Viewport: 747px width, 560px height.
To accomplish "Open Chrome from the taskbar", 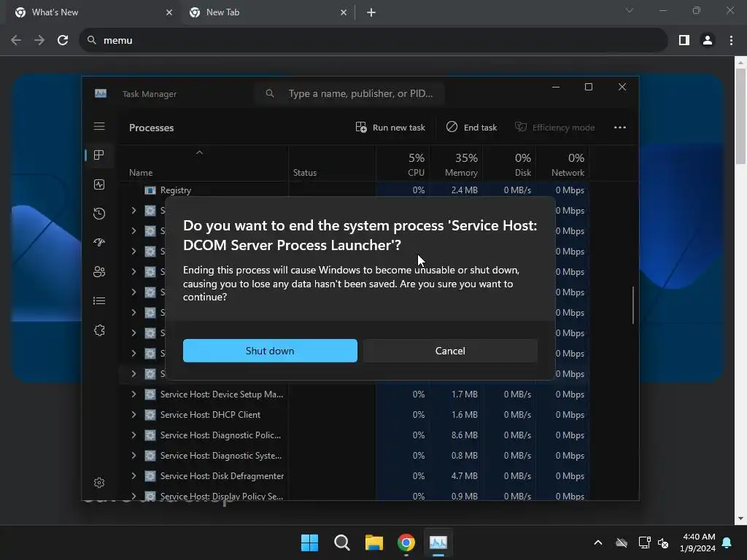I will pyautogui.click(x=406, y=542).
